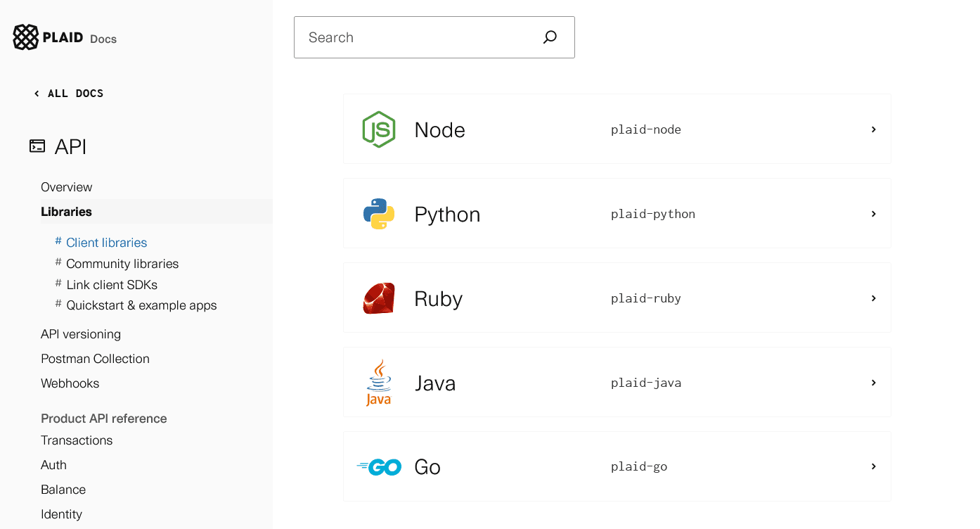Click the Node.js hexagon logo
Image resolution: width=980 pixels, height=529 pixels.
[x=379, y=129]
